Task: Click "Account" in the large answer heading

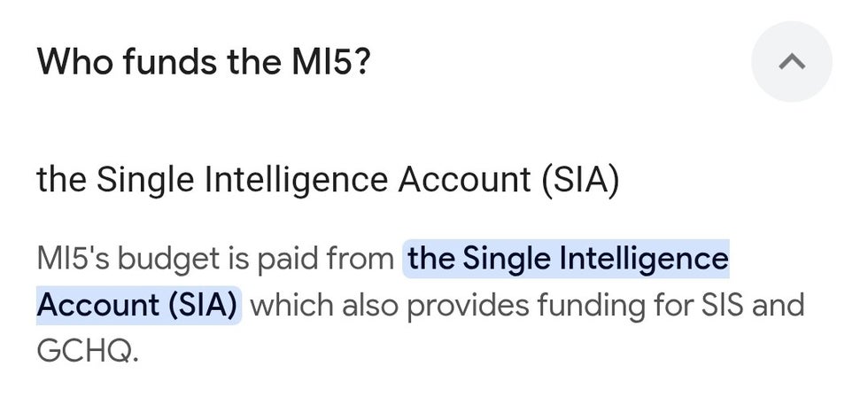Action: click(464, 180)
